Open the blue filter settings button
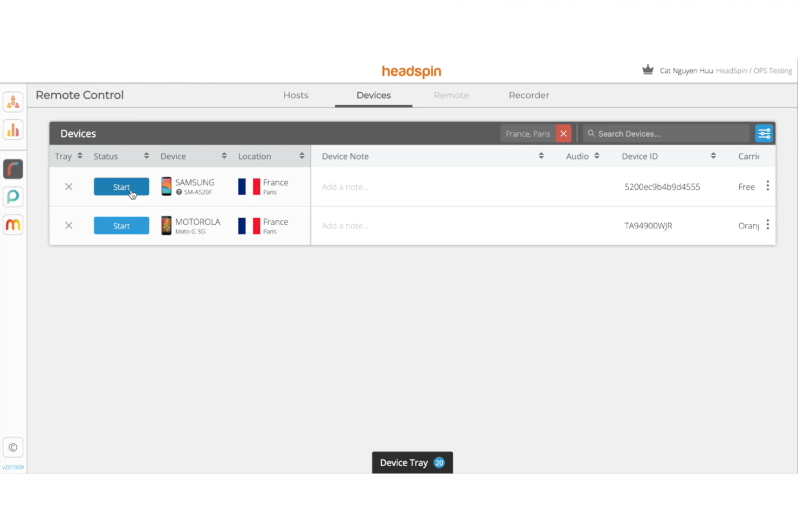The image size is (798, 532). pyautogui.click(x=764, y=134)
